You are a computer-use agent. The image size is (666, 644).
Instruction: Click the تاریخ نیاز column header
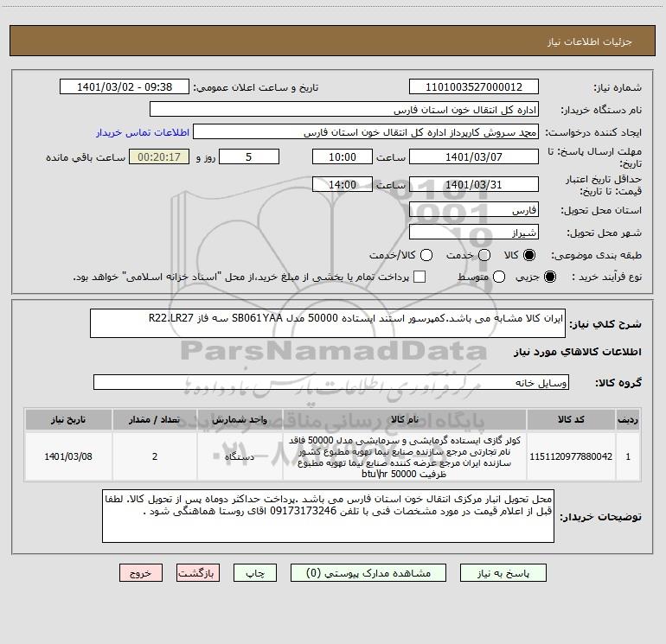click(68, 419)
